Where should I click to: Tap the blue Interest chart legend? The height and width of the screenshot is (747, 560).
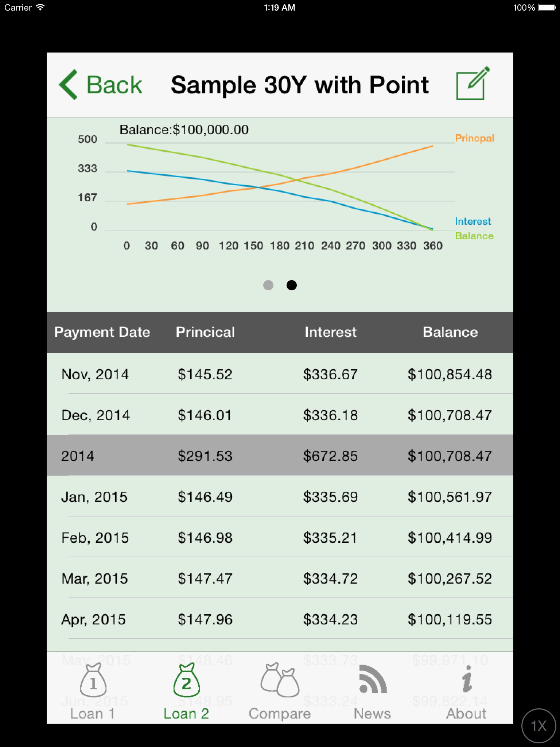(473, 221)
